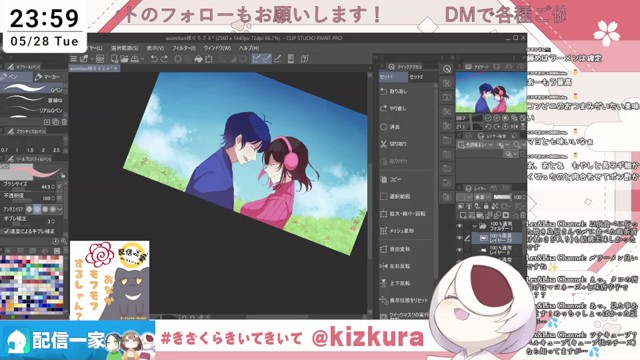Click Flip Vertical (上下反転) in Quick Access
The width and height of the screenshot is (640, 360).
406,283
